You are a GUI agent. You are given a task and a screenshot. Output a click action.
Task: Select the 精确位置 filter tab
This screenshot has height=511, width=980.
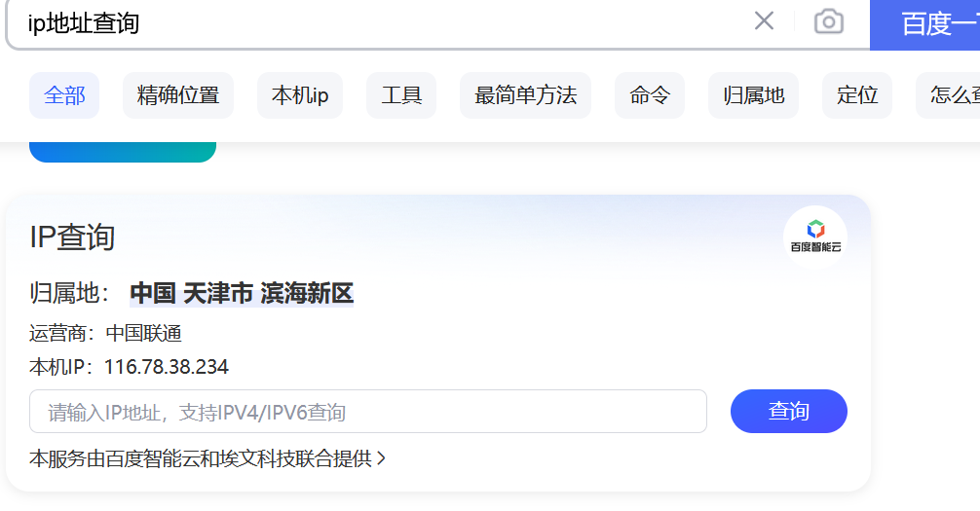(x=178, y=95)
